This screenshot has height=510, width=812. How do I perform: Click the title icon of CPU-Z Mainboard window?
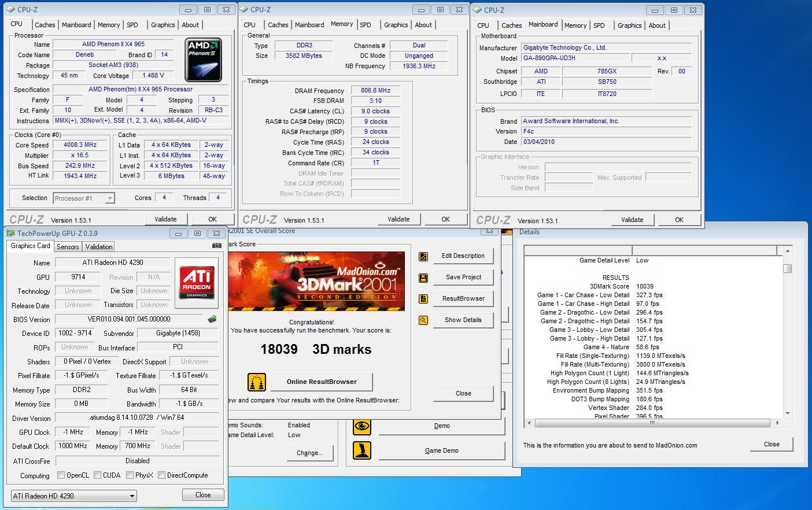478,10
